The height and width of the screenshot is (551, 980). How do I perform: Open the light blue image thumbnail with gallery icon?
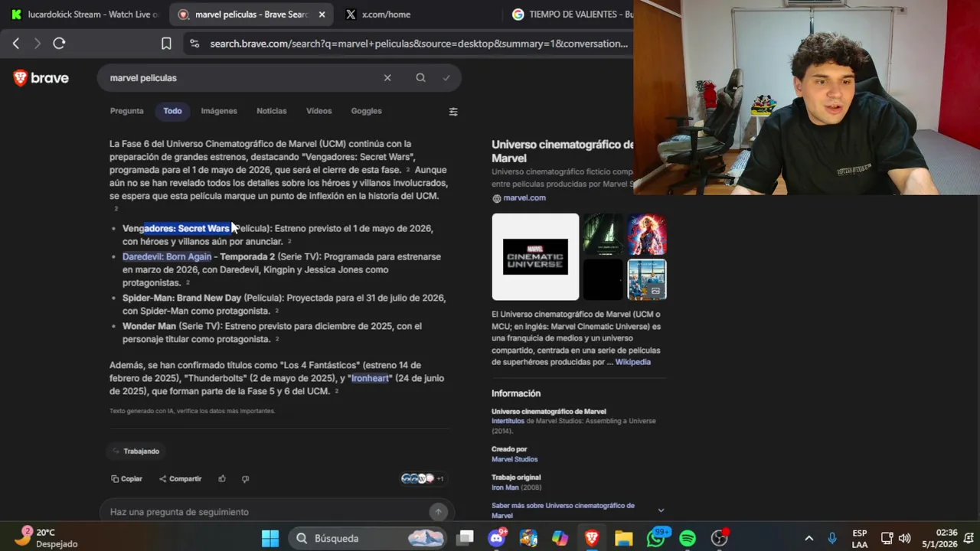pyautogui.click(x=647, y=280)
